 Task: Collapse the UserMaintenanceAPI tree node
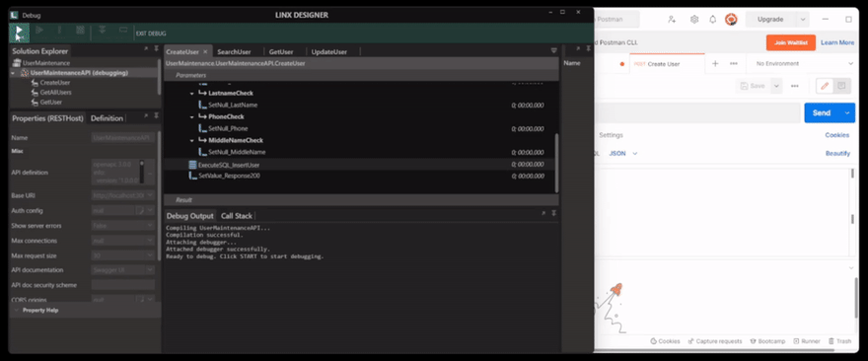coord(13,73)
